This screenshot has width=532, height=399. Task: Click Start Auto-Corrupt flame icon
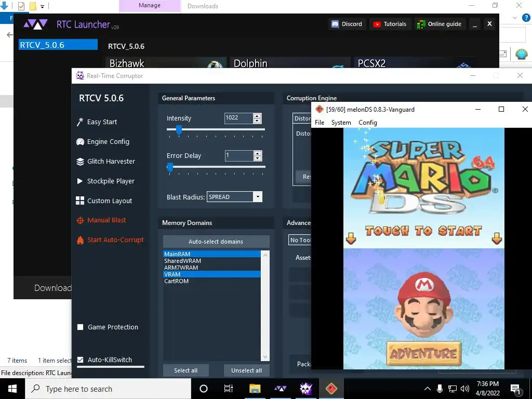pos(80,240)
